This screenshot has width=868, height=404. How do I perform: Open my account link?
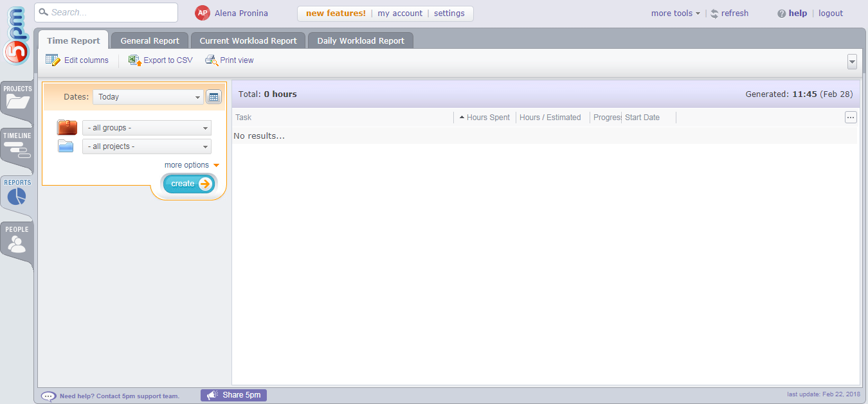400,13
